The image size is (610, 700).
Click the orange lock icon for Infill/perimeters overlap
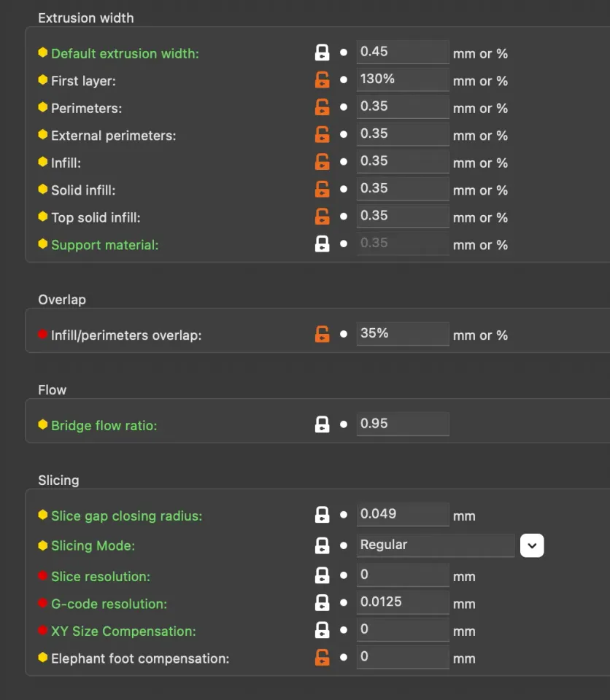pos(322,335)
